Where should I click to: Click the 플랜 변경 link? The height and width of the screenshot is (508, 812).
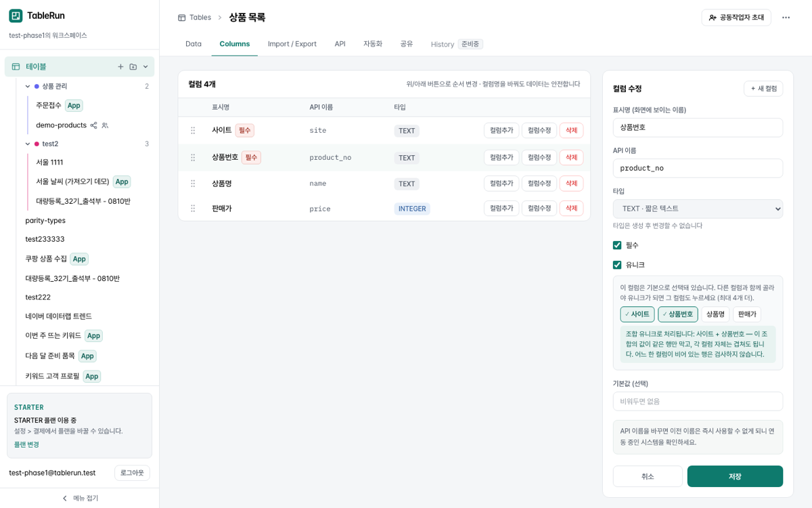pyautogui.click(x=26, y=444)
